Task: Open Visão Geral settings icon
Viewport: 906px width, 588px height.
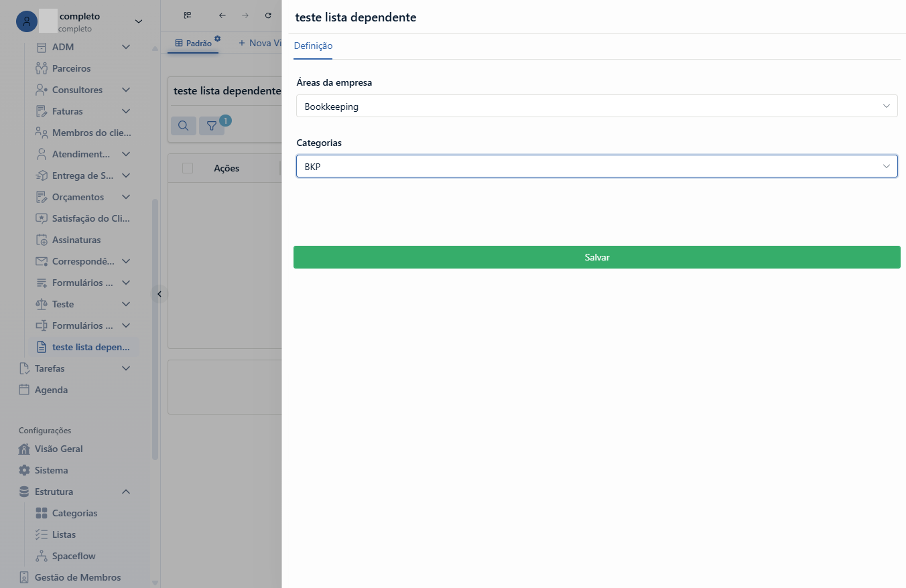Action: [24, 449]
